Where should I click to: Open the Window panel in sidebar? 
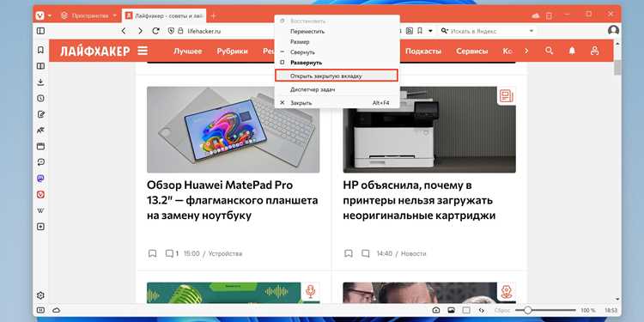pos(40,146)
